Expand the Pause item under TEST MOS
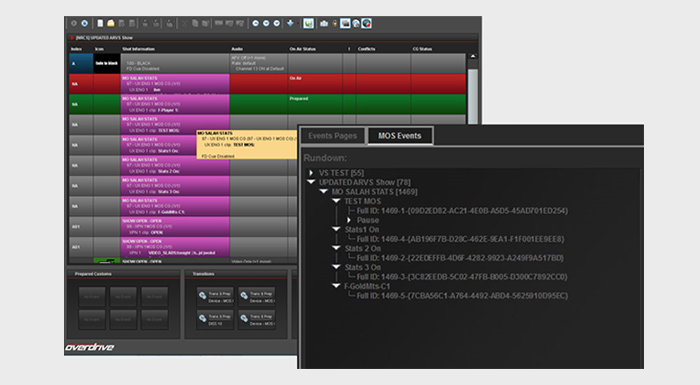Viewport: 700px width, 385px height. (x=349, y=220)
